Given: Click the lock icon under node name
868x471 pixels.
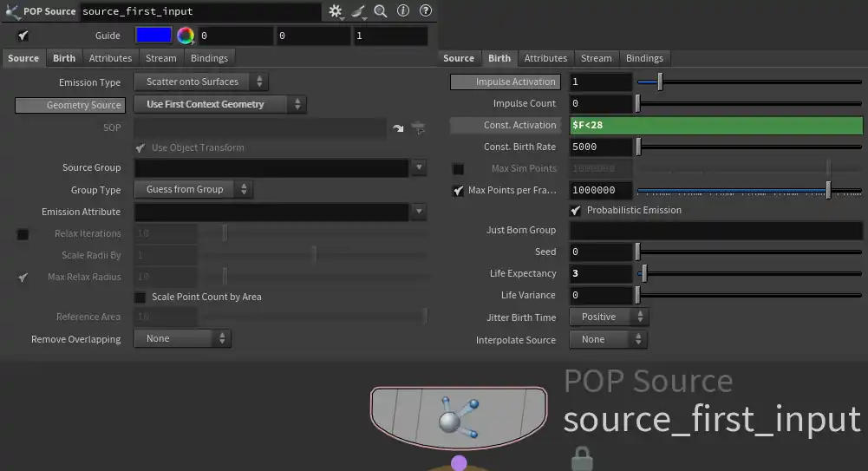Looking at the screenshot, I should 582,457.
